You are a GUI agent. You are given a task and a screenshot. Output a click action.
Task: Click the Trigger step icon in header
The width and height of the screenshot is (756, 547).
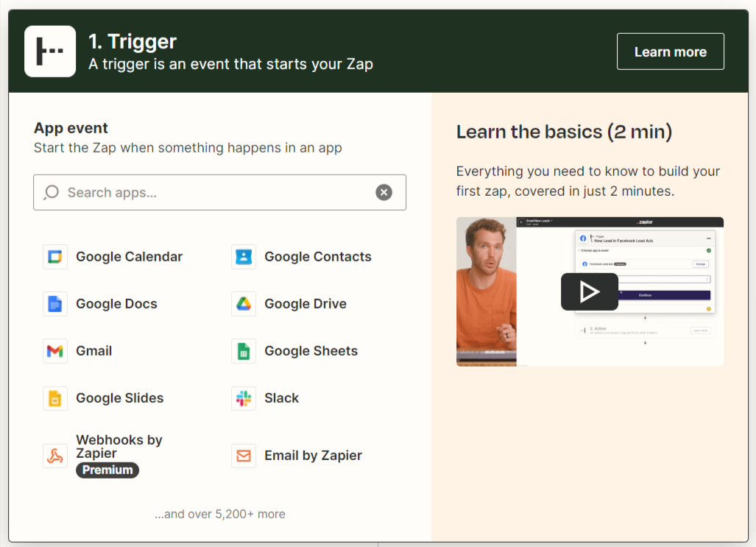point(50,51)
